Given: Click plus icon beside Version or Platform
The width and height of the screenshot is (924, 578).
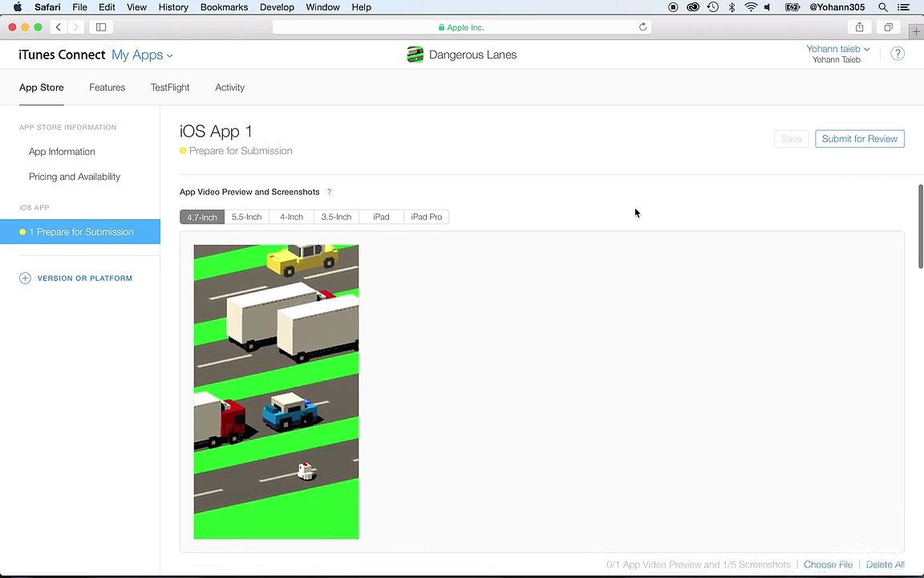Looking at the screenshot, I should coord(25,279).
